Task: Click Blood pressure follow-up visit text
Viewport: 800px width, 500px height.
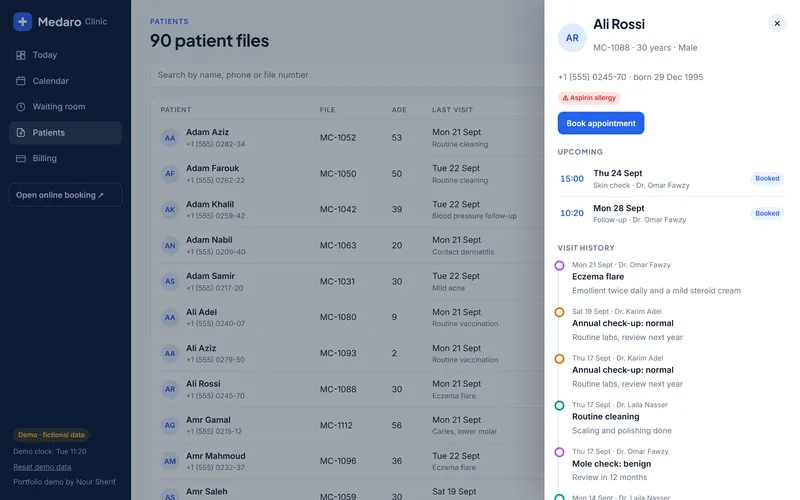Action: (x=474, y=216)
